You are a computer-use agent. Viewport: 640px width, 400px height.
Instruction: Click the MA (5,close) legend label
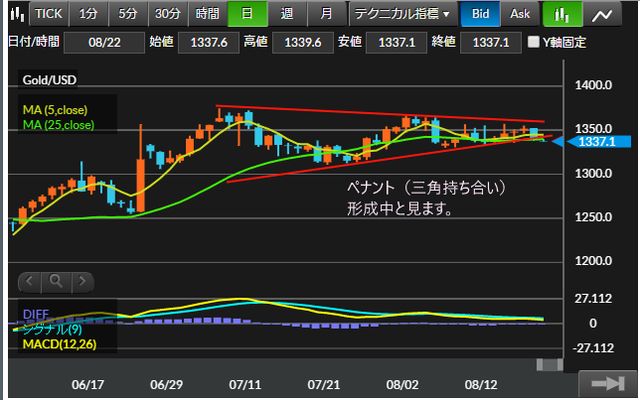click(x=55, y=110)
